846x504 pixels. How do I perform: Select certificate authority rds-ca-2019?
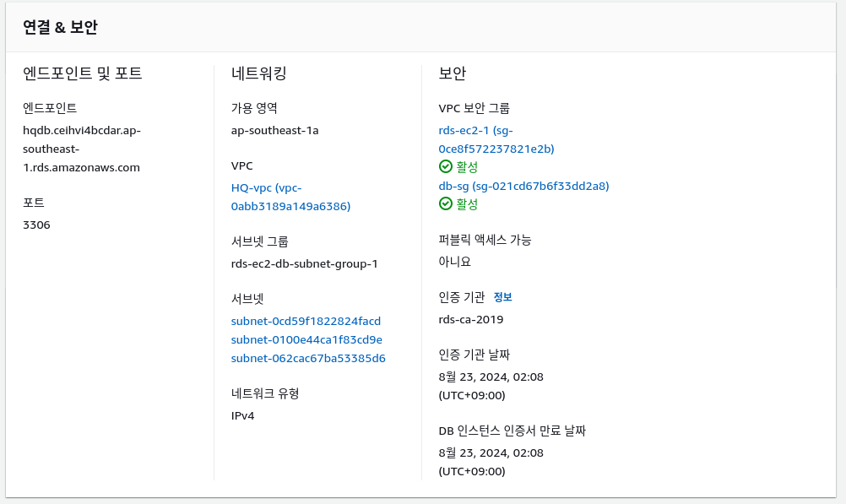coord(471,319)
